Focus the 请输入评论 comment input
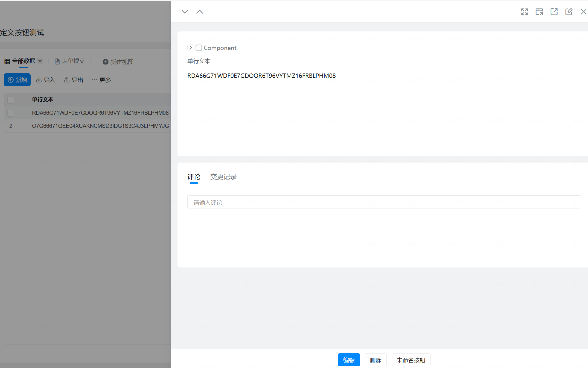Screen dimensions: 588x368 [384, 202]
